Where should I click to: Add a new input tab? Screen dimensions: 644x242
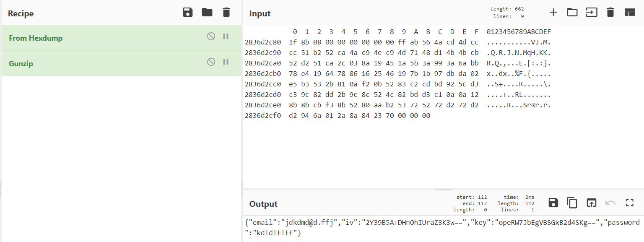[x=553, y=13]
